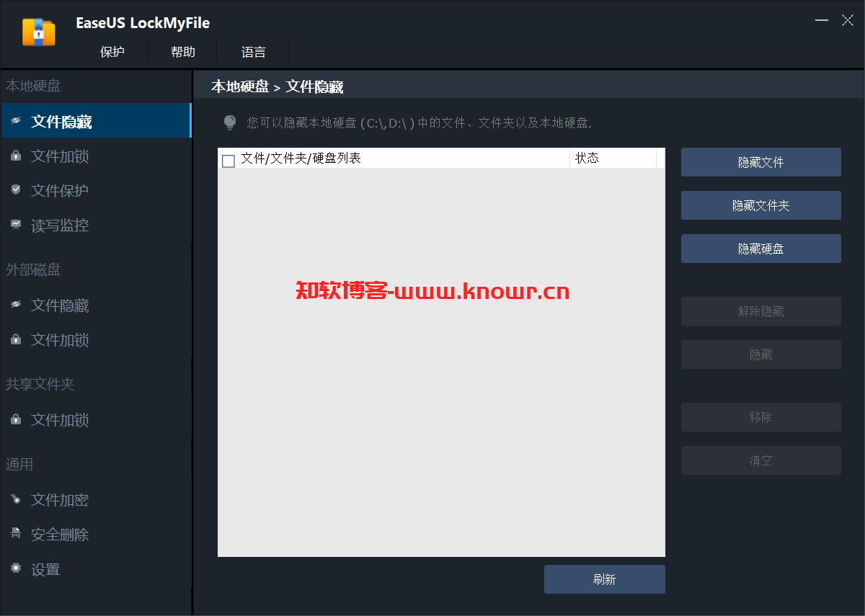This screenshot has height=616, width=865.
Task: Click the key icon beside 文件加密
Action: tap(16, 499)
